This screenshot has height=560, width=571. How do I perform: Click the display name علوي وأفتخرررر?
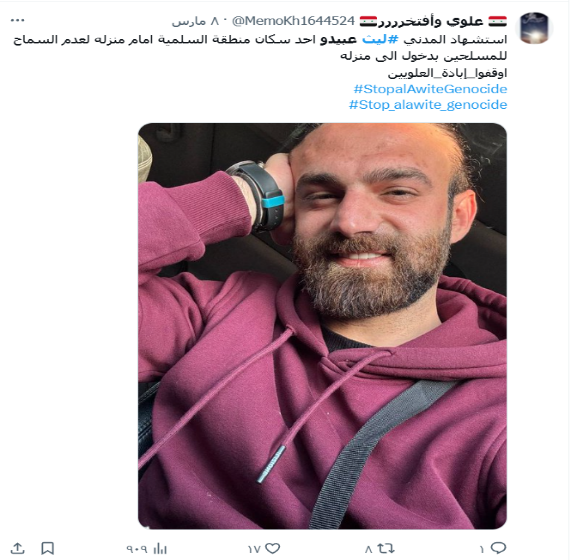433,21
